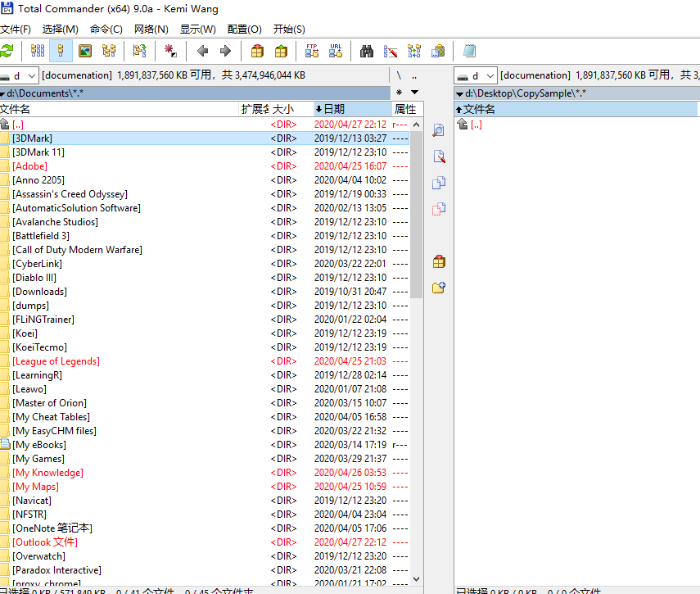Toggle thumbnail view mode in toolbar
Image resolution: width=700 pixels, height=594 pixels.
click(84, 51)
